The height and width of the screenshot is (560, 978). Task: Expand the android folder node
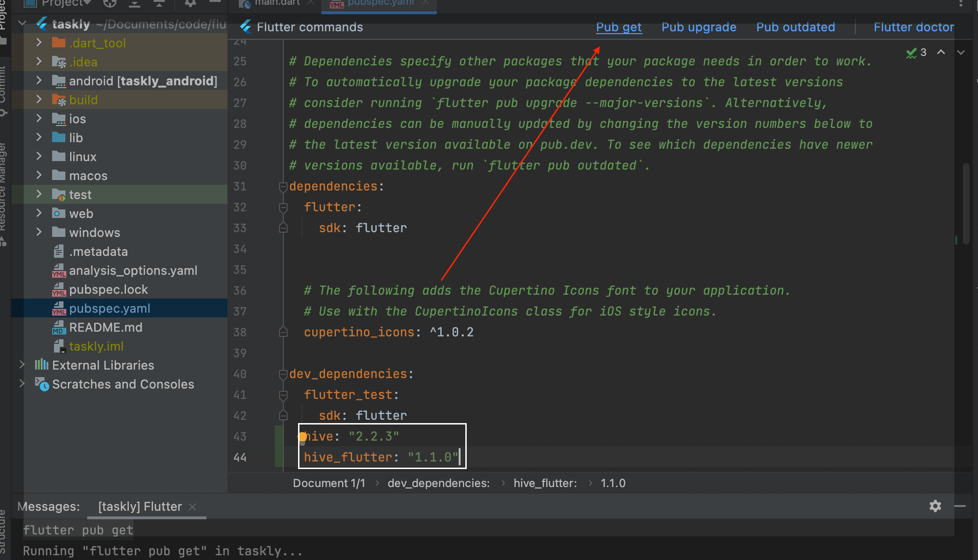(x=39, y=81)
